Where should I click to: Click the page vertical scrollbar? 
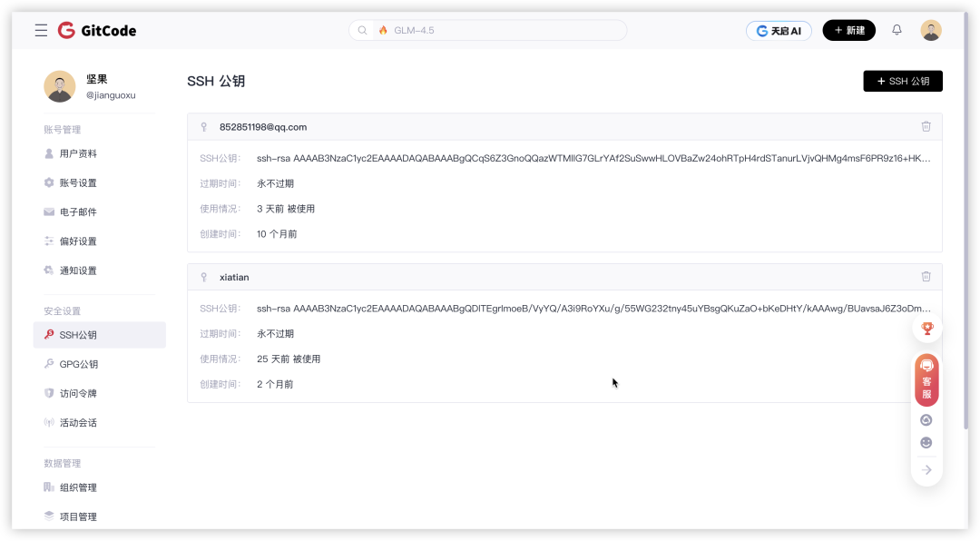pos(965,221)
